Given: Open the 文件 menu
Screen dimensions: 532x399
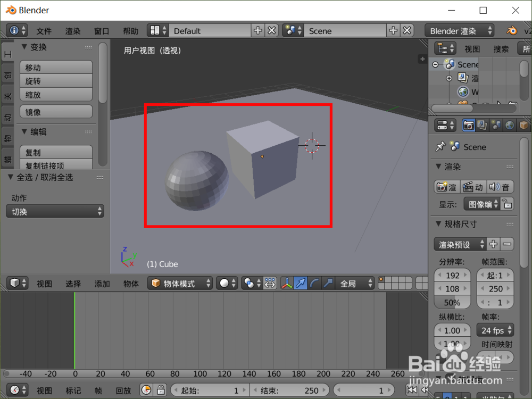Looking at the screenshot, I should pos(44,31).
